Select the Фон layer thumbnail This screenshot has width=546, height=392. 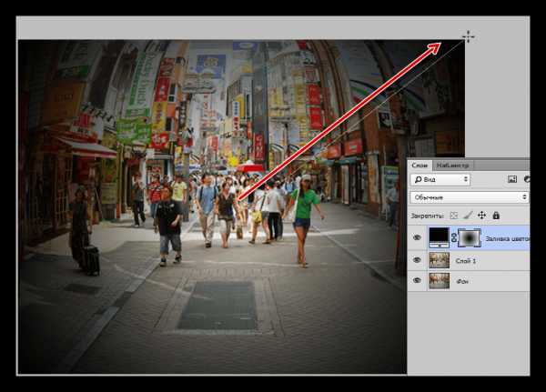point(439,281)
